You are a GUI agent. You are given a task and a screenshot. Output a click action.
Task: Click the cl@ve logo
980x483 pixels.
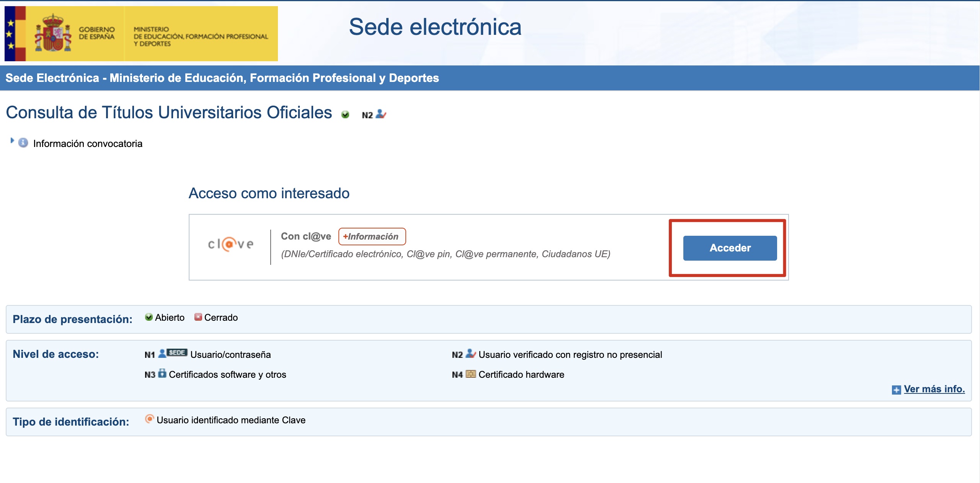pos(231,244)
